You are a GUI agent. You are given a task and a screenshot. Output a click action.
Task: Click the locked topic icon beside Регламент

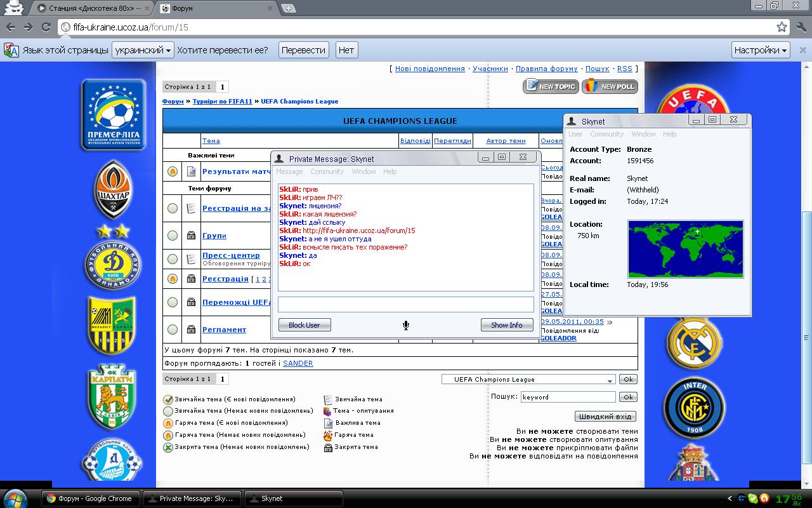pos(191,330)
